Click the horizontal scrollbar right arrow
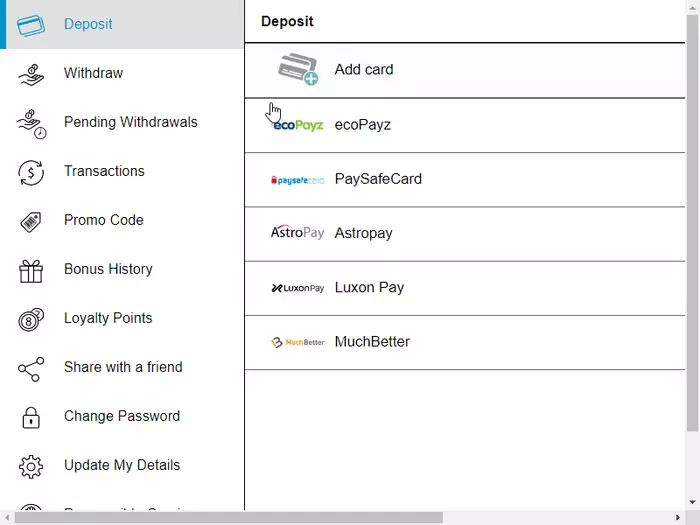 tap(678, 518)
